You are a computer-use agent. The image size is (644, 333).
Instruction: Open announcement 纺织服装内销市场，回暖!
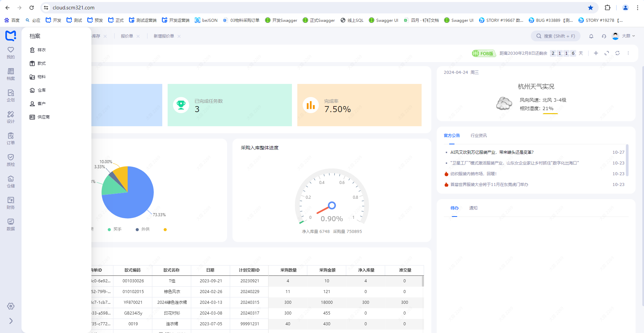click(x=473, y=174)
